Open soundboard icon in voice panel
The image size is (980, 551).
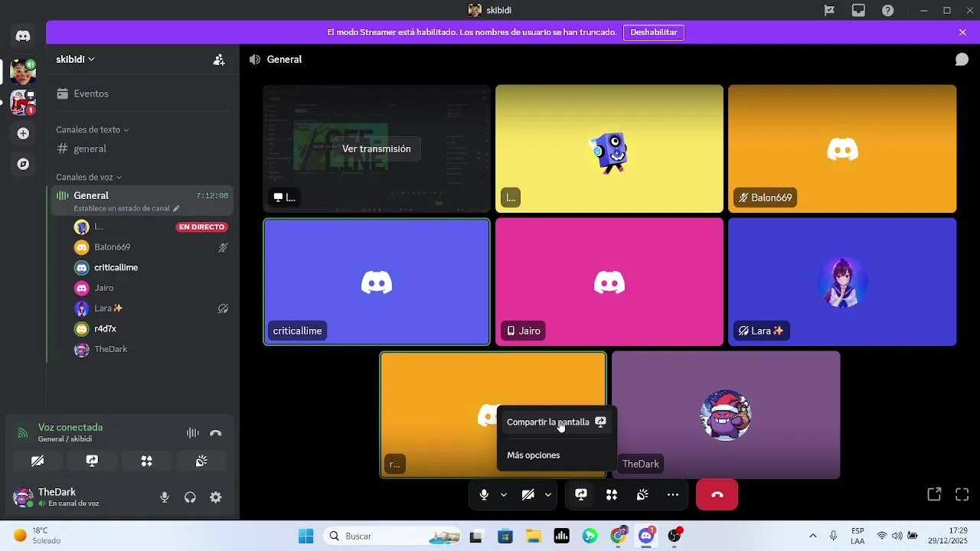201,461
